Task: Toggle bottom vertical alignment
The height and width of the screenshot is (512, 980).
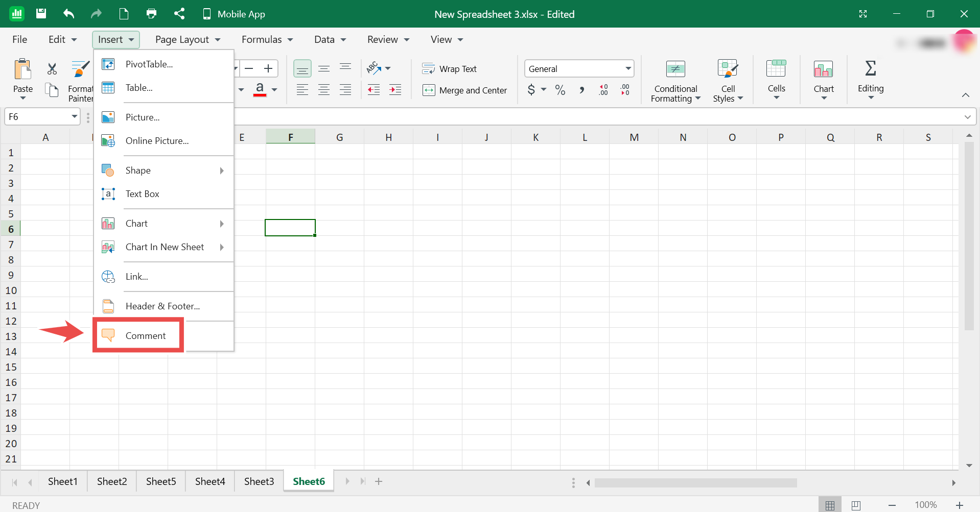Action: point(302,68)
